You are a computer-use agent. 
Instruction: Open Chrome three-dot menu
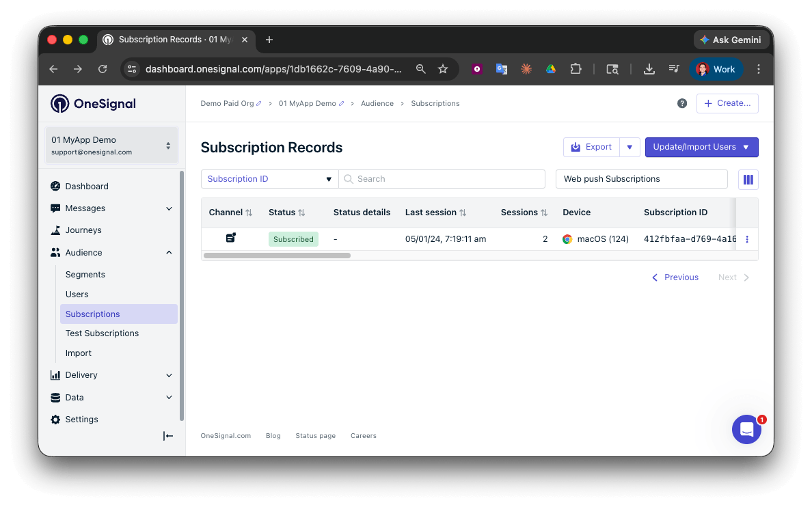tap(759, 69)
